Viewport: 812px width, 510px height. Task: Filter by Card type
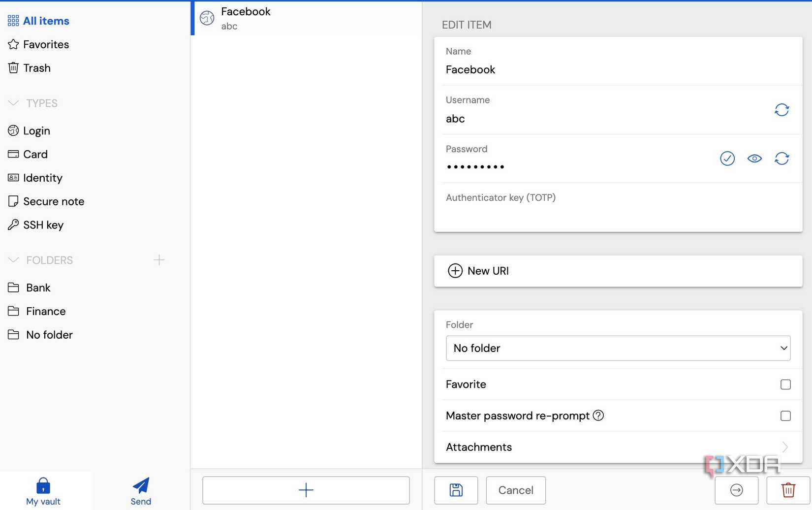point(28,155)
